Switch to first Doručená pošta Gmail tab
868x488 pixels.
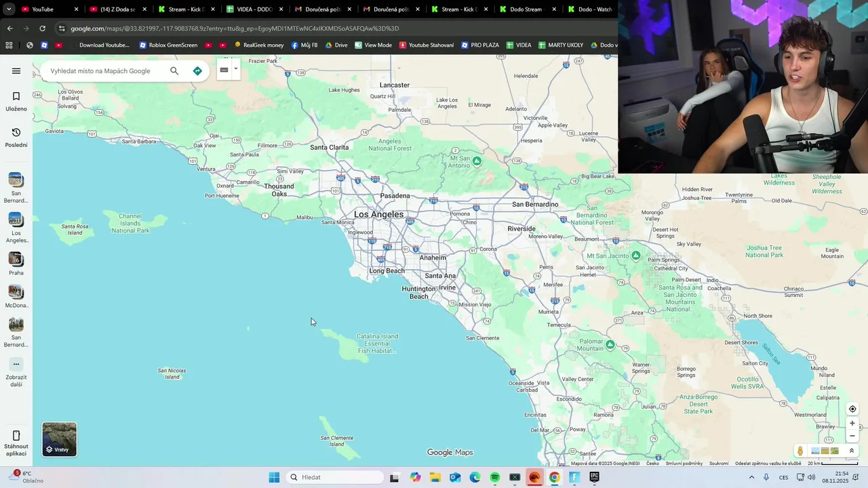(323, 9)
